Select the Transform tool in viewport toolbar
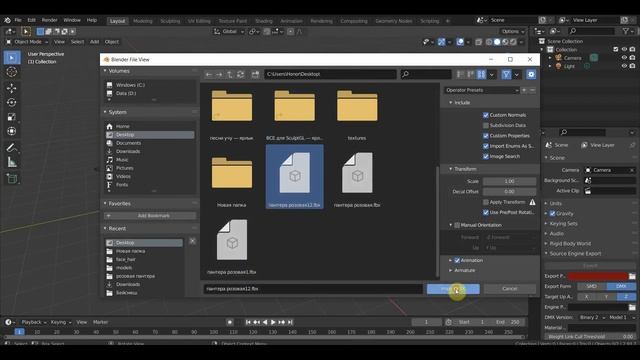The image size is (640, 360). (12, 131)
